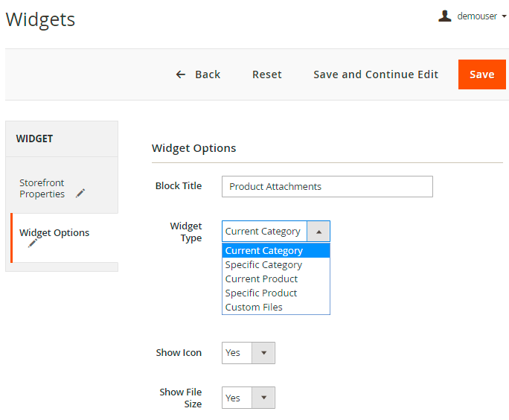Switch to the Storefront Properties tab
The width and height of the screenshot is (509, 420).
42,188
